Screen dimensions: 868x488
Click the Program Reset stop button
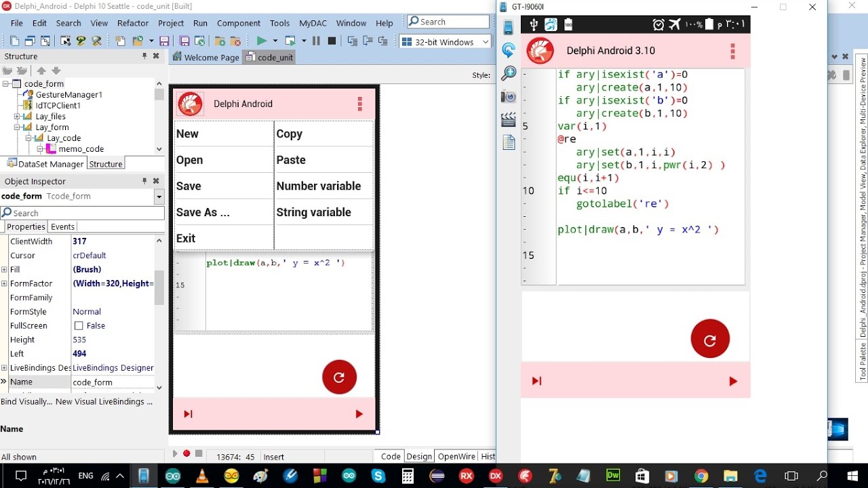[332, 41]
